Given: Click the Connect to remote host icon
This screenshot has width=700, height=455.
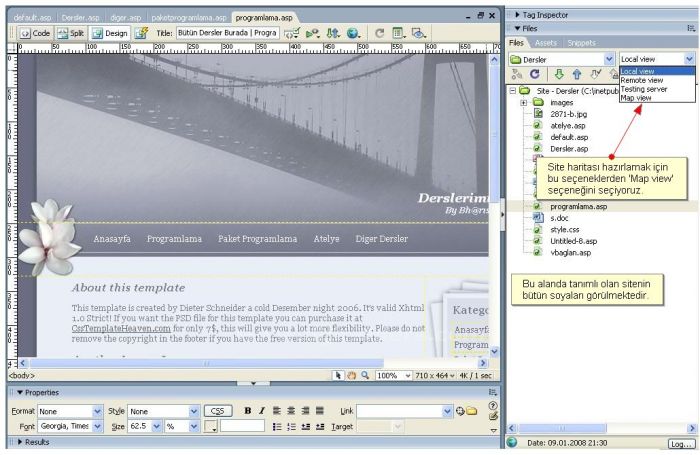Looking at the screenshot, I should click(517, 74).
